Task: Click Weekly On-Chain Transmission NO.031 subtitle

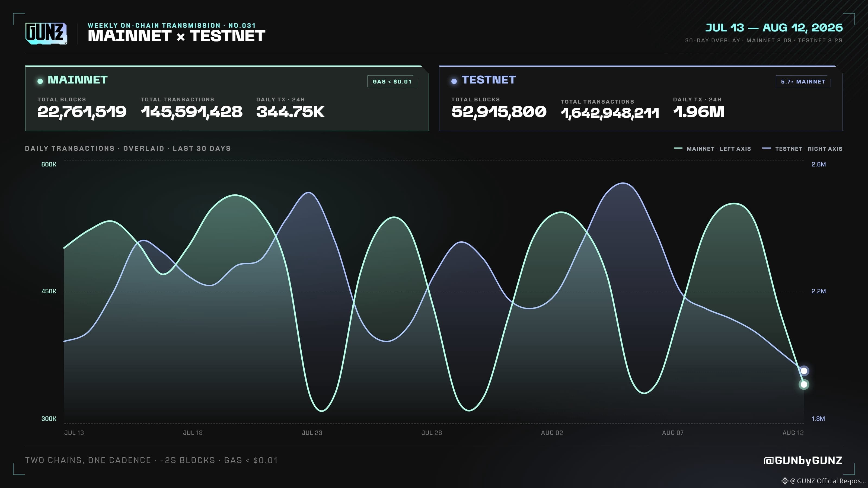Action: (171, 25)
